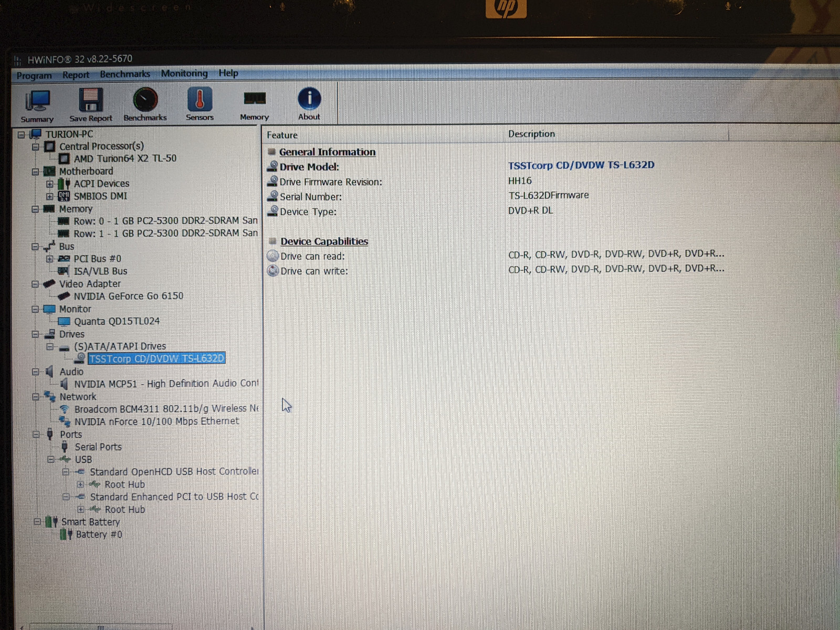Select Standard OpenHCD USB Host Controller
Viewport: 840px width, 630px height.
[x=174, y=471]
